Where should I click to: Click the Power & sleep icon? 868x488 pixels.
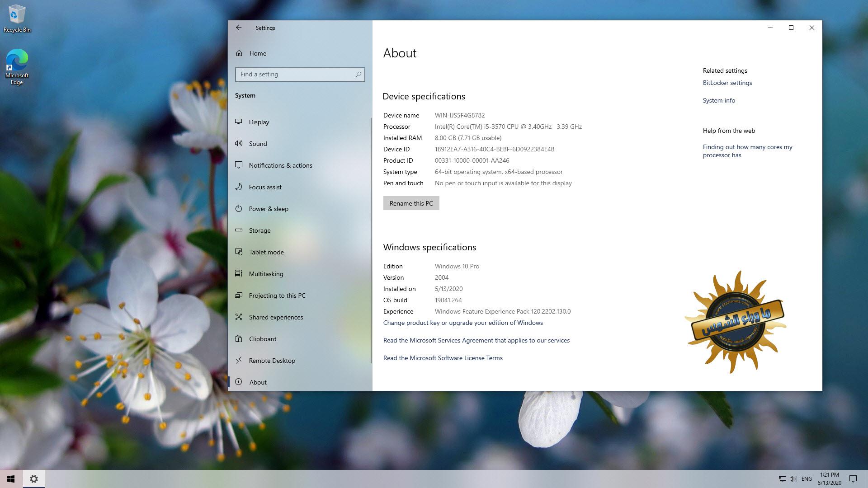pos(239,208)
